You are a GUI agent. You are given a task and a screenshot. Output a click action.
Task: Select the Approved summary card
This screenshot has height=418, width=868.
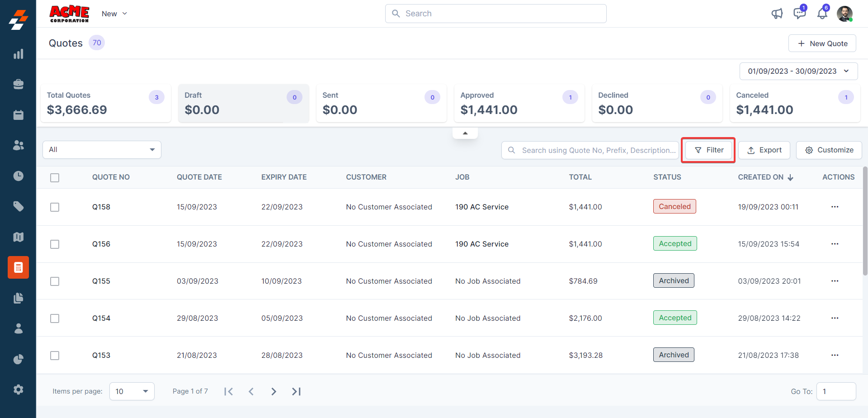519,103
